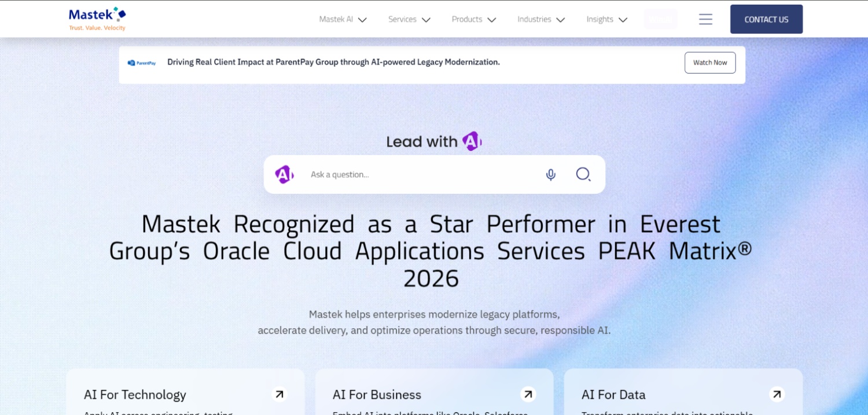Click the CONTACT US button
Screen dimensions: 868x415
click(x=766, y=19)
